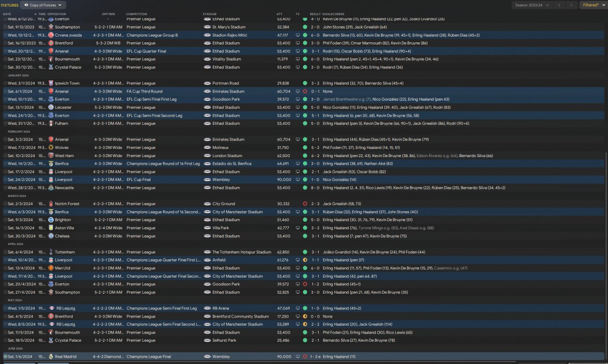Click the stadium icon beside Portman Road
This screenshot has width=608, height=364.
tap(207, 83)
